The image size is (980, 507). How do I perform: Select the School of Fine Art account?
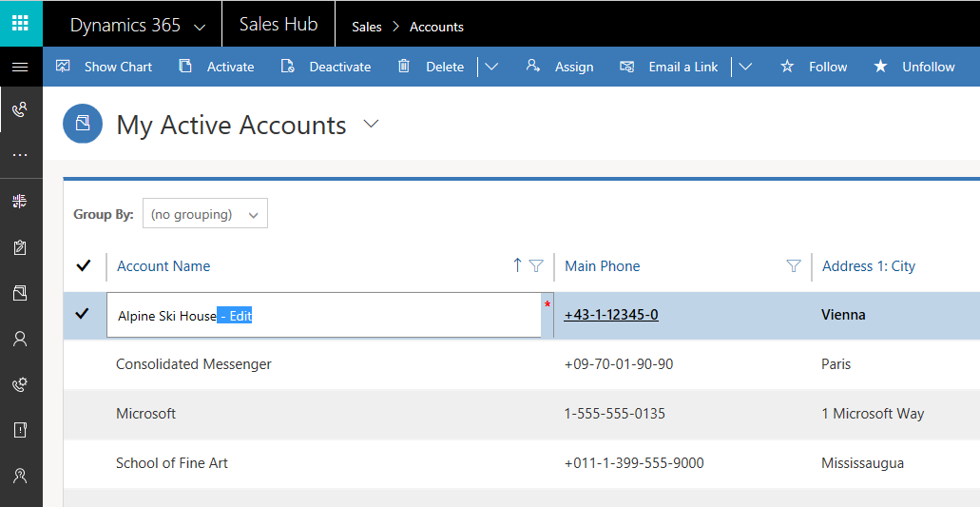tap(172, 462)
